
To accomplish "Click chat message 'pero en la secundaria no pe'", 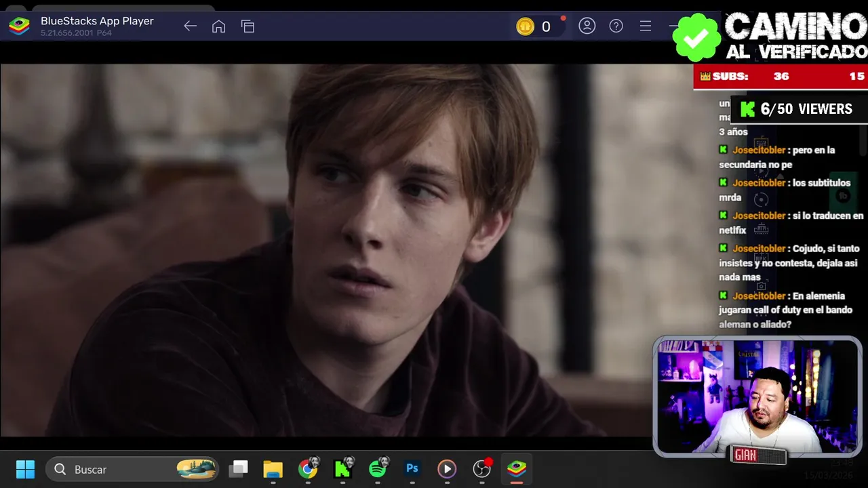I will (777, 157).
